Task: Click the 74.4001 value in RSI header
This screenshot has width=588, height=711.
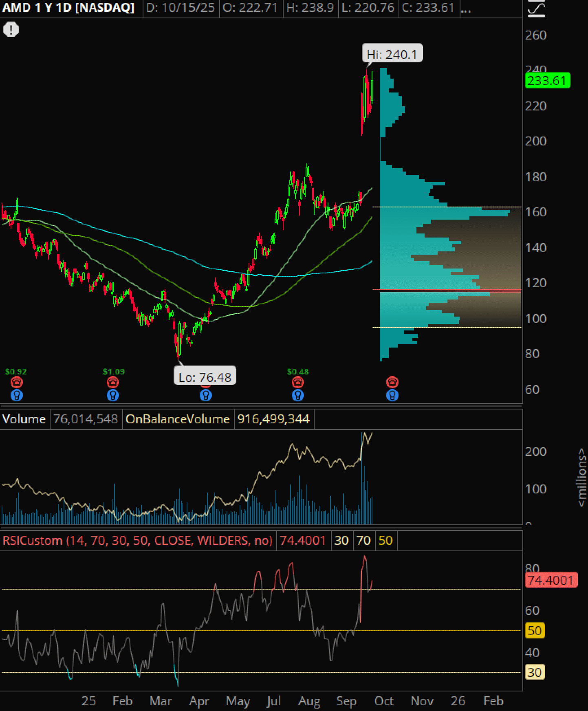Action: coord(303,541)
